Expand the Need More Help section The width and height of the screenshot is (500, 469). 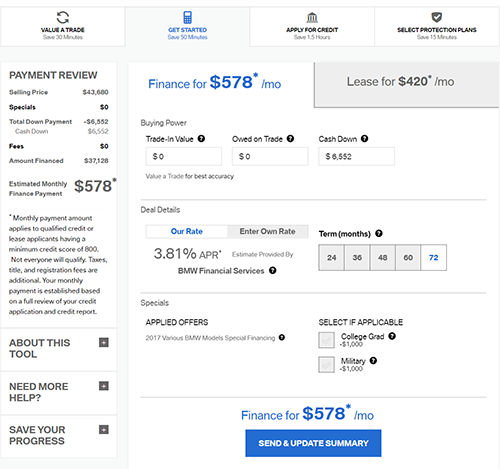tap(104, 386)
